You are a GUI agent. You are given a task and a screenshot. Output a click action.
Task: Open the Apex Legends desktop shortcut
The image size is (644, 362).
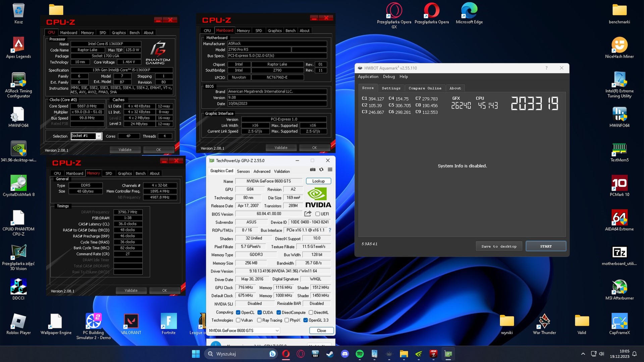[18, 48]
